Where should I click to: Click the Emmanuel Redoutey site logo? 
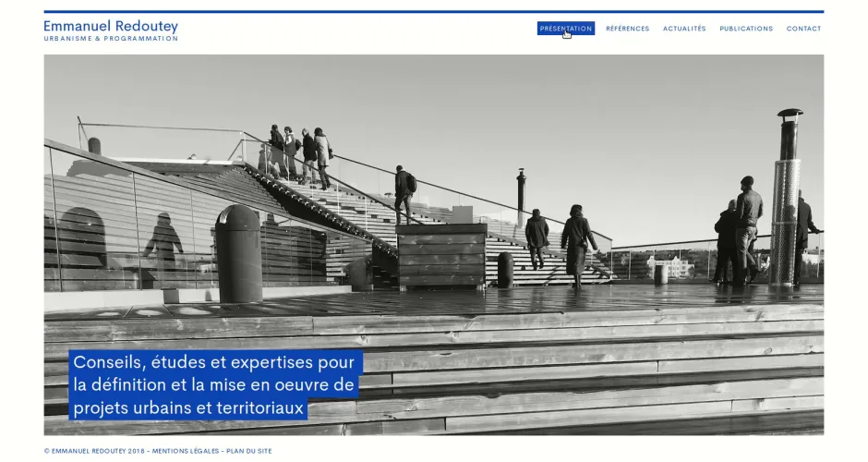point(111,26)
